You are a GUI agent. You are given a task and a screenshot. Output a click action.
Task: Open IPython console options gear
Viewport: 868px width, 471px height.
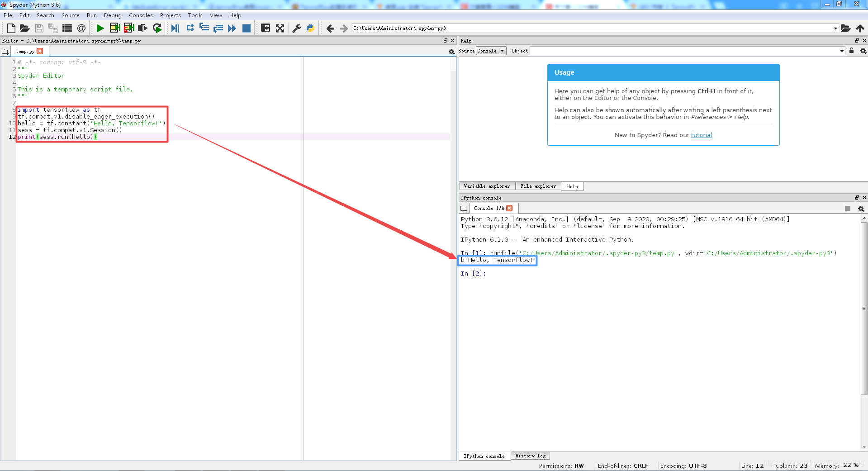[861, 209]
